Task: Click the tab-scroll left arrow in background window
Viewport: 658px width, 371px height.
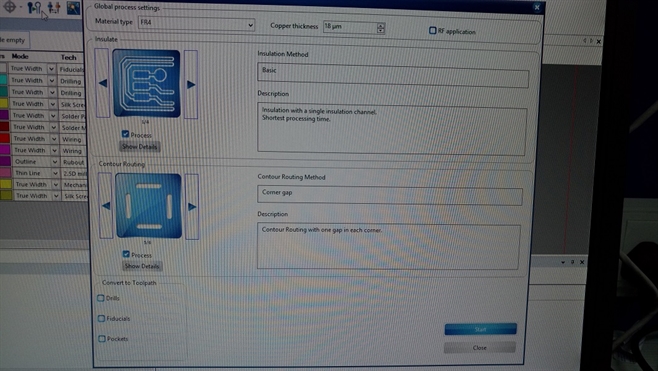Action: 585,41
